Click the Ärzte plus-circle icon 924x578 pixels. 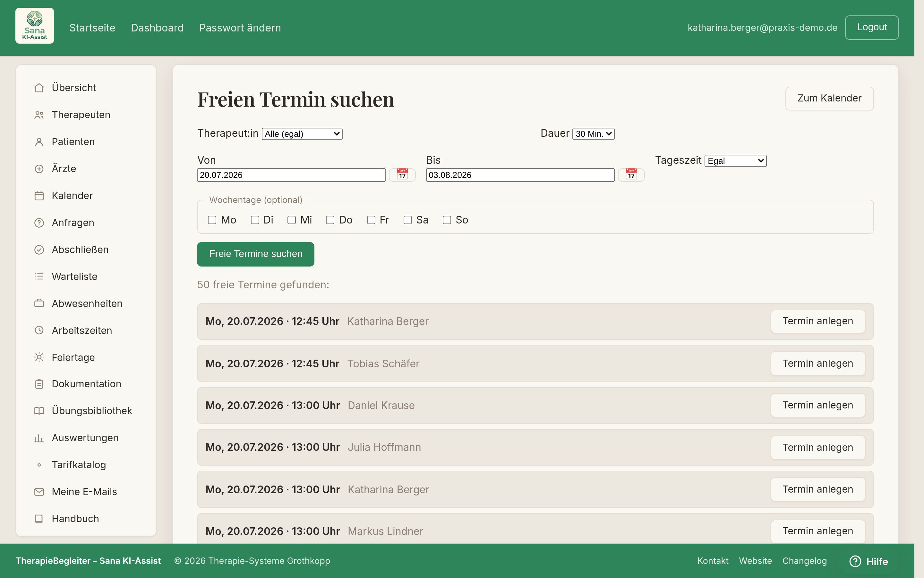(x=39, y=169)
